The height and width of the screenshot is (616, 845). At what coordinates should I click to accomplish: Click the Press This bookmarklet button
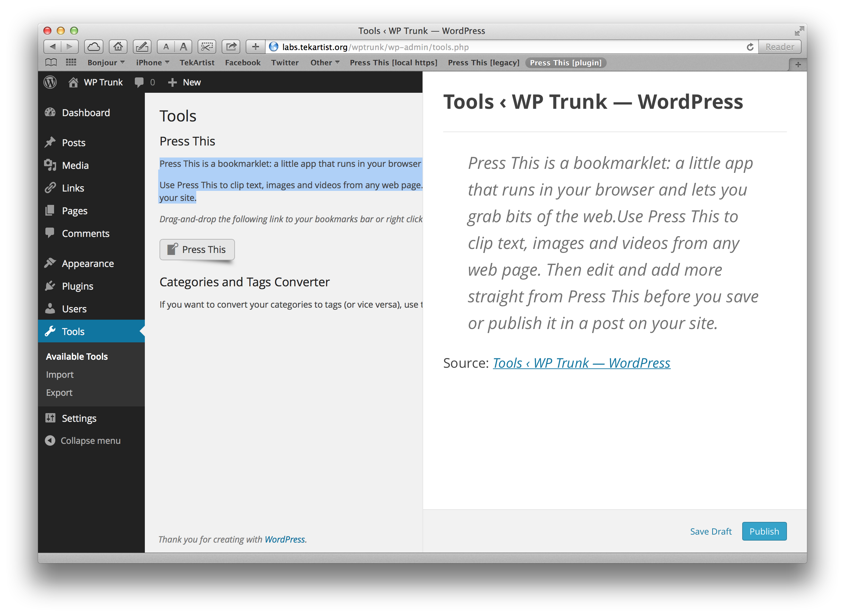pyautogui.click(x=197, y=249)
